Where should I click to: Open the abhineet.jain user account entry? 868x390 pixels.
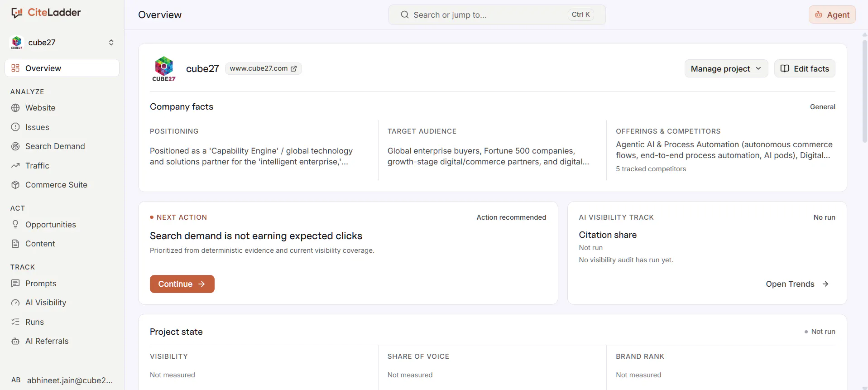pos(62,380)
